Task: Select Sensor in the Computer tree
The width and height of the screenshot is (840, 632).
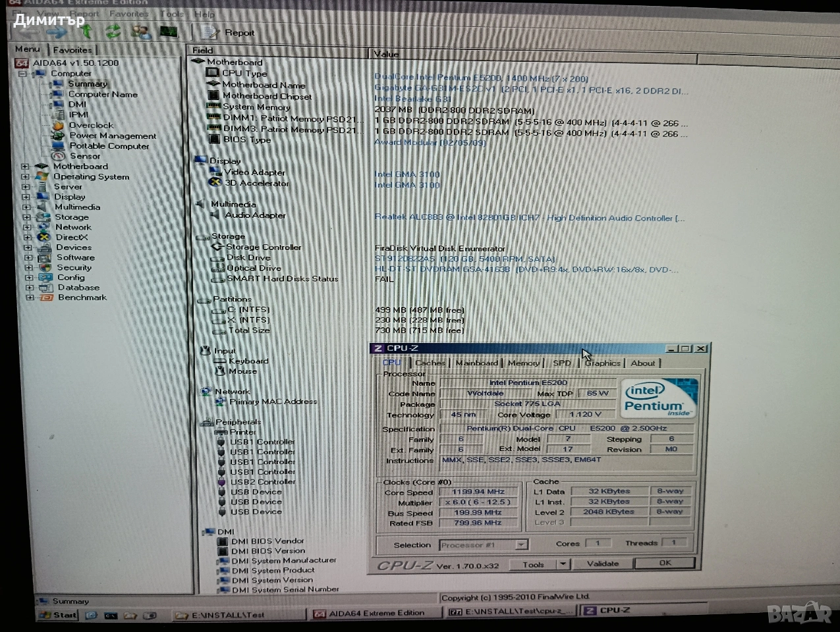Action: (84, 156)
